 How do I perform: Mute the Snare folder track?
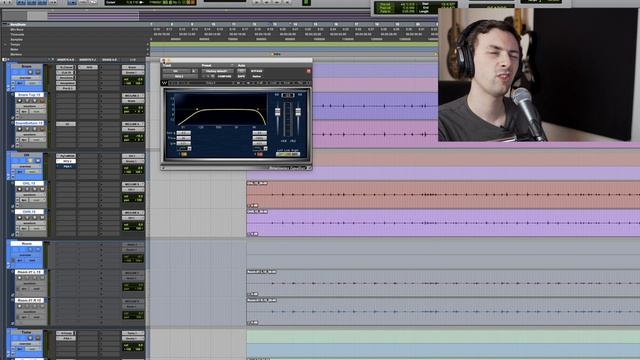(38, 72)
